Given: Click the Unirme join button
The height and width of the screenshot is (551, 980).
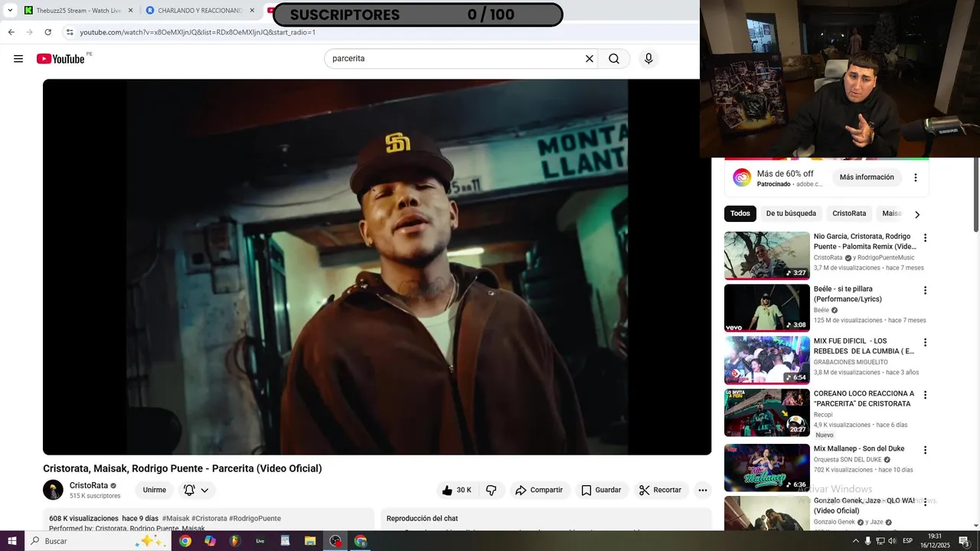Looking at the screenshot, I should point(154,490).
